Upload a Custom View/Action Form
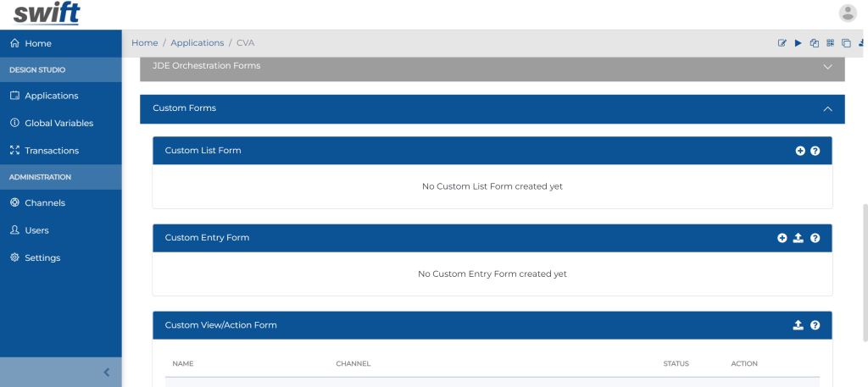The image size is (868, 387). tap(798, 325)
